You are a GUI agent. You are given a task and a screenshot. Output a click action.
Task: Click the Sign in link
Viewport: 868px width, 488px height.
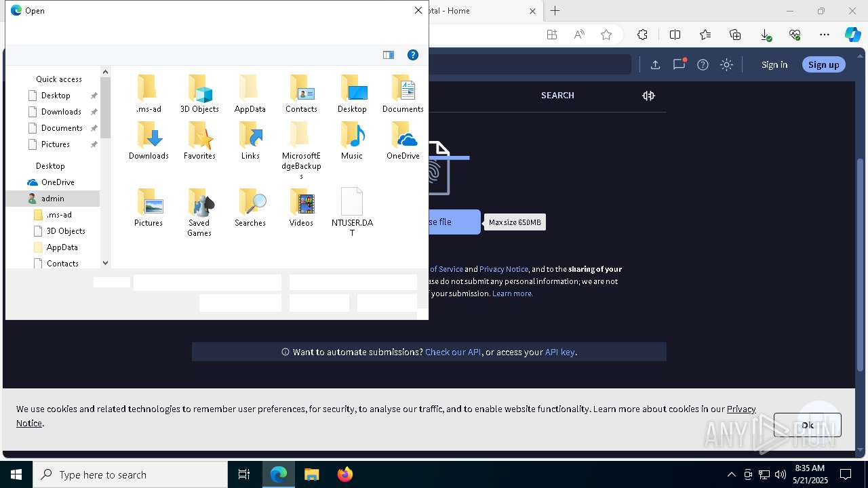[774, 65]
